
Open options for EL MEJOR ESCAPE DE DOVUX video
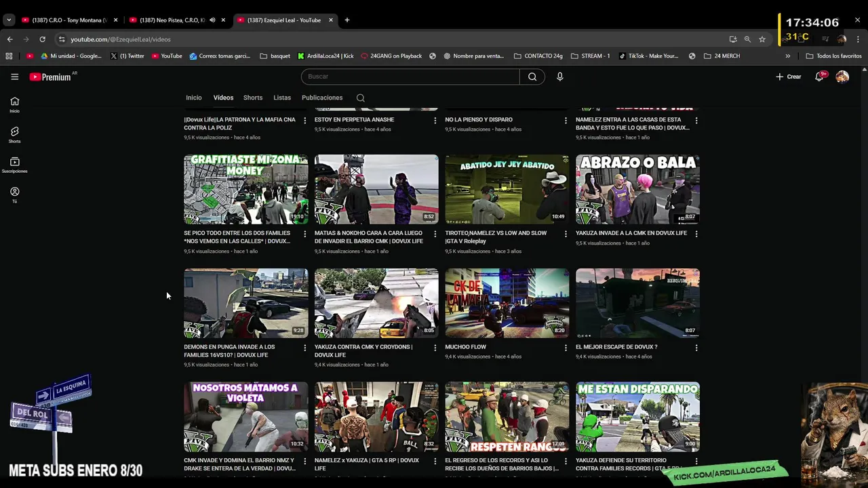pyautogui.click(x=696, y=348)
